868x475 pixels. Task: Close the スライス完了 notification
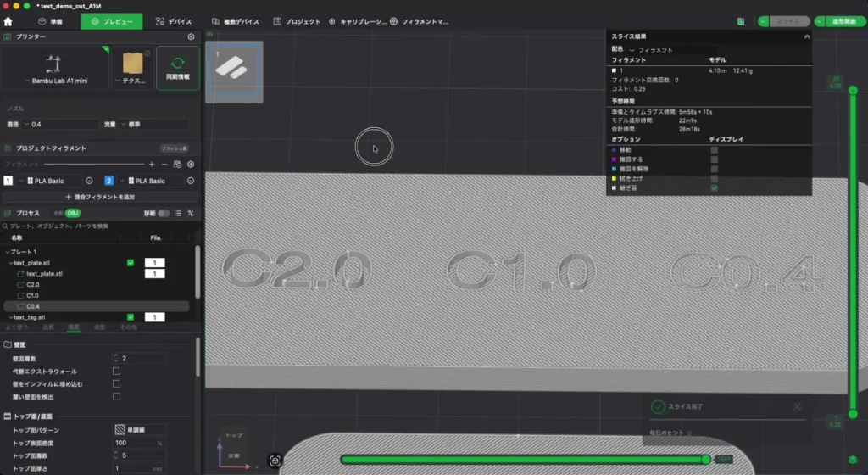797,407
